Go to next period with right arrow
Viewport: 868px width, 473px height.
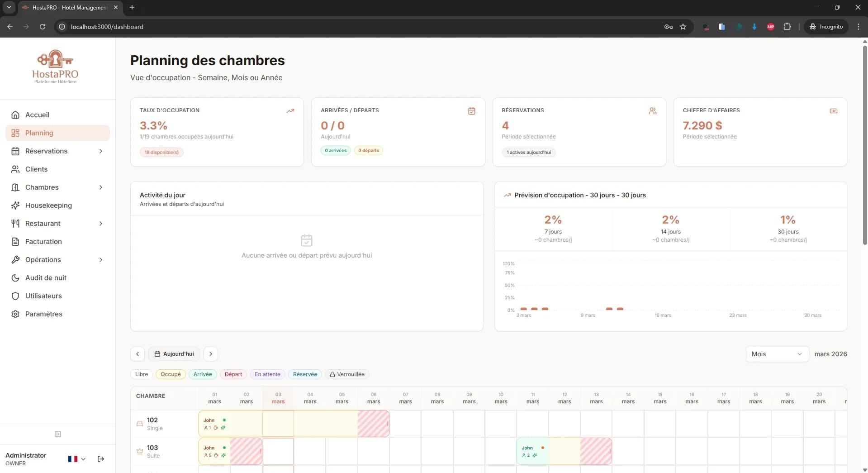[x=211, y=354]
